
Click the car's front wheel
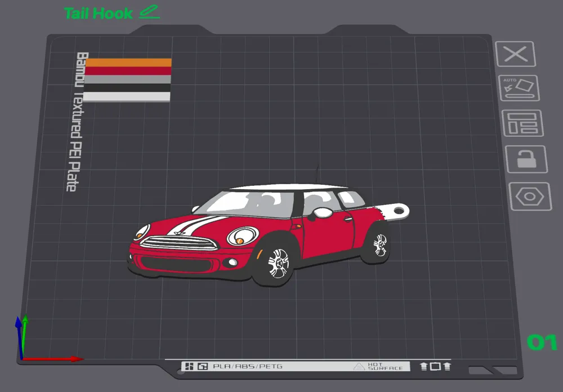[x=278, y=264]
